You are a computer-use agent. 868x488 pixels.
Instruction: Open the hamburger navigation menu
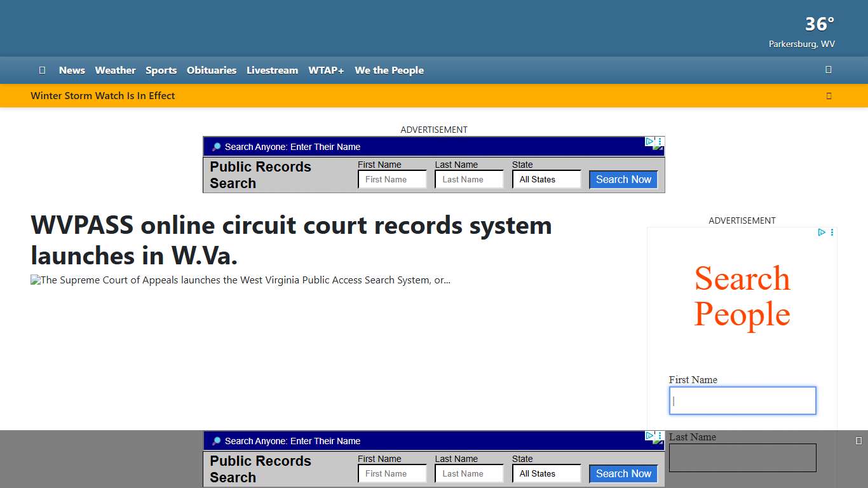click(x=42, y=70)
